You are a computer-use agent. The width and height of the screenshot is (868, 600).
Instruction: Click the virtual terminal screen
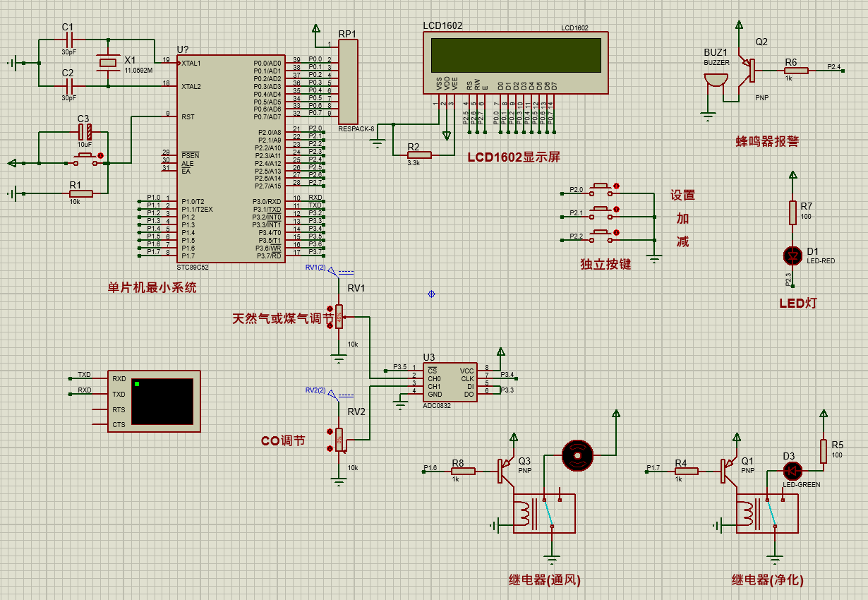[x=162, y=401]
